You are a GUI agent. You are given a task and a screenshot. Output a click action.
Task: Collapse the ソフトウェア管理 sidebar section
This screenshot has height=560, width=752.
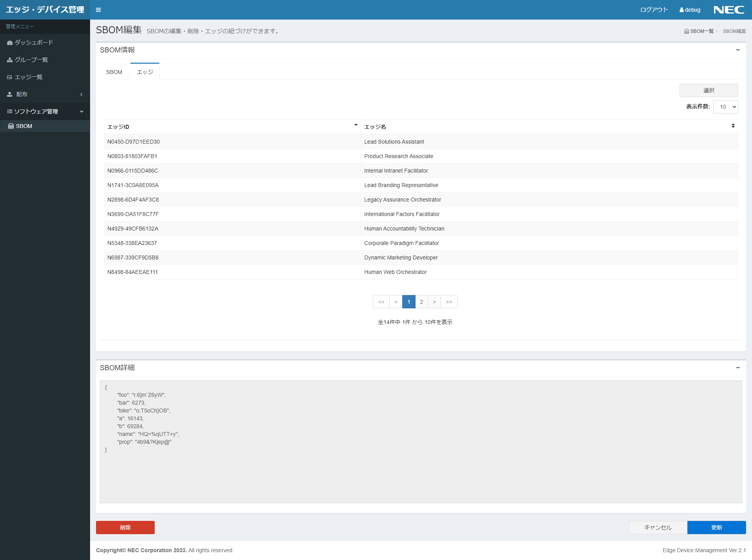coord(81,111)
